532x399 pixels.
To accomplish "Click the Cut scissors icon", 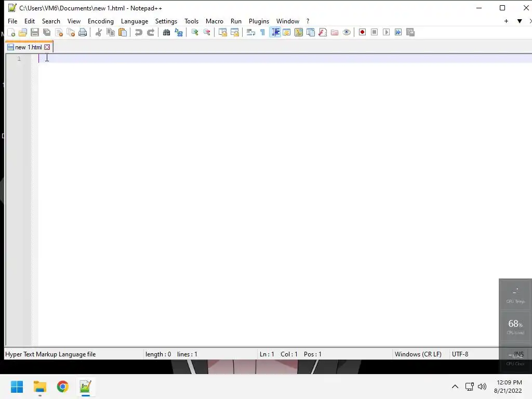I will (98, 32).
